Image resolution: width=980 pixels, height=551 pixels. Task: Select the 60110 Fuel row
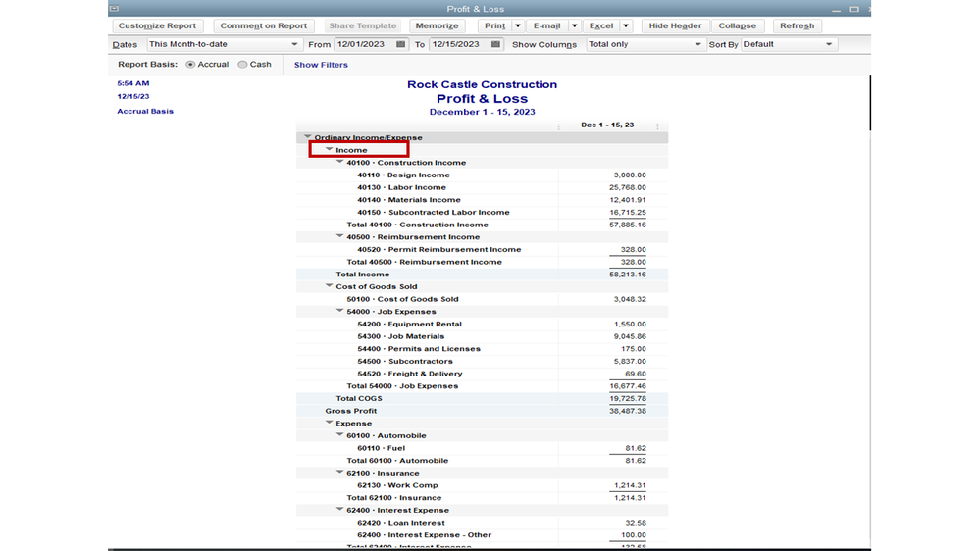tap(482, 448)
